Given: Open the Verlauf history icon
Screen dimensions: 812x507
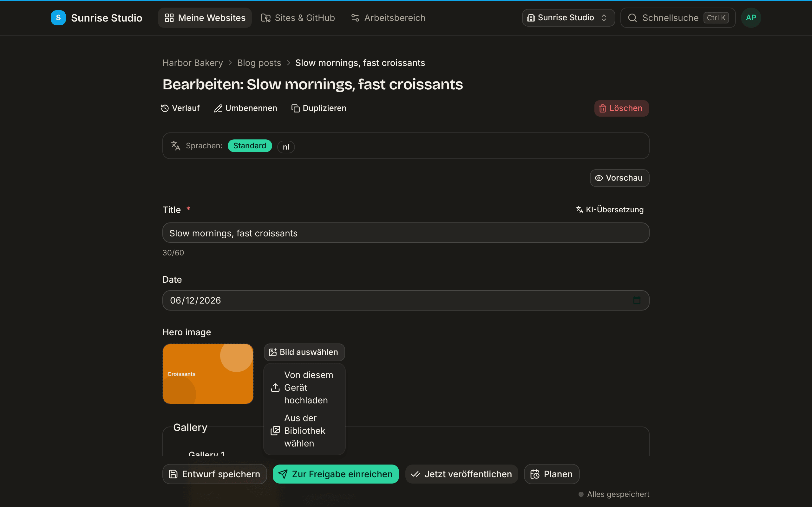Looking at the screenshot, I should click(165, 108).
